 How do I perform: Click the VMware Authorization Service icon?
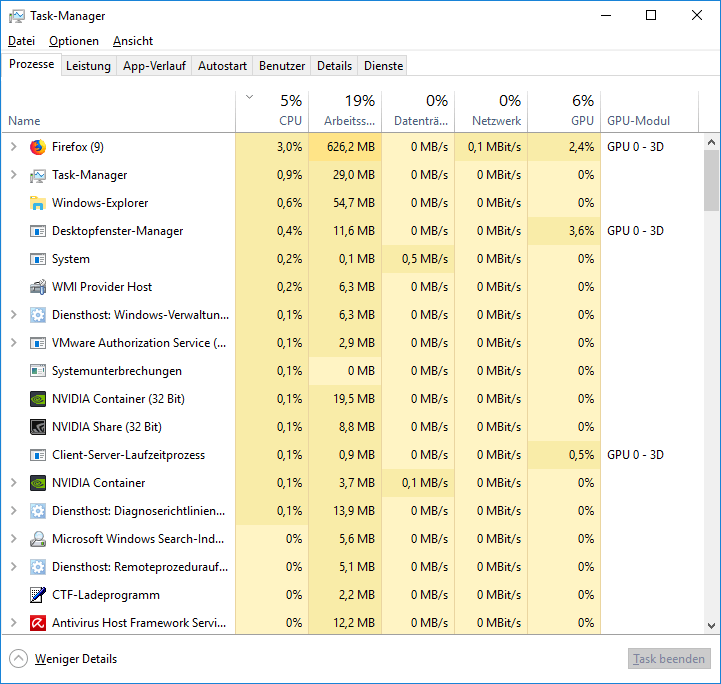[x=38, y=343]
